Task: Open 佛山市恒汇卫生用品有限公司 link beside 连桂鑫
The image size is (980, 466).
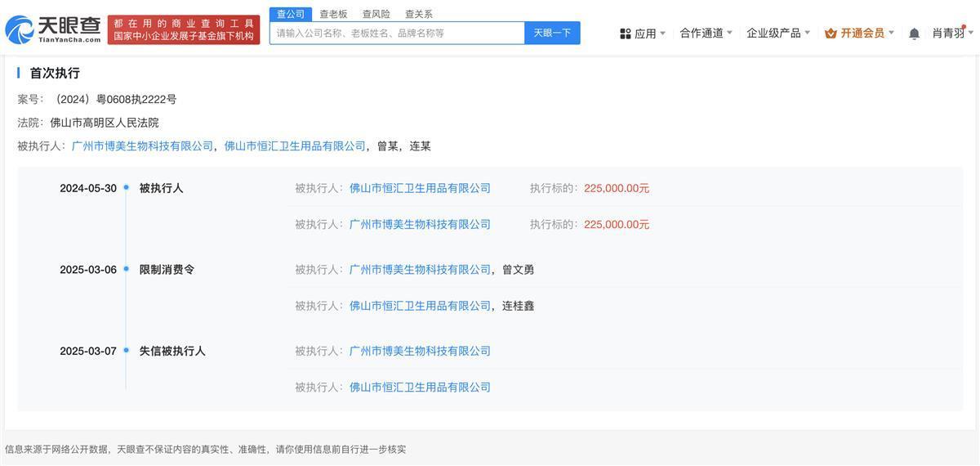Action: pos(420,306)
